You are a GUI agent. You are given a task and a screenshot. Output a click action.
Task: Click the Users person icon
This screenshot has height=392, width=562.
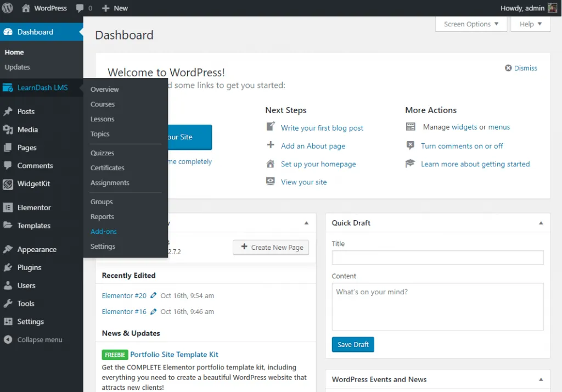(x=8, y=285)
